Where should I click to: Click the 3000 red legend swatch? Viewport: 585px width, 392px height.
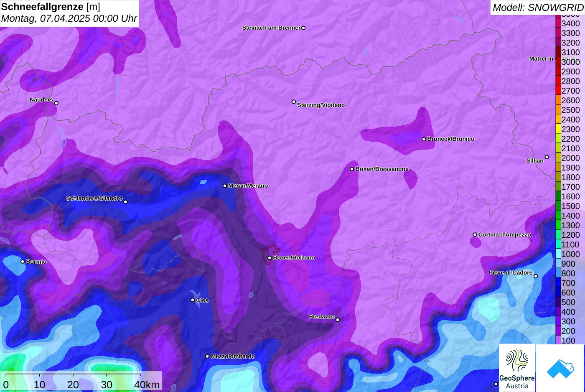coord(558,61)
